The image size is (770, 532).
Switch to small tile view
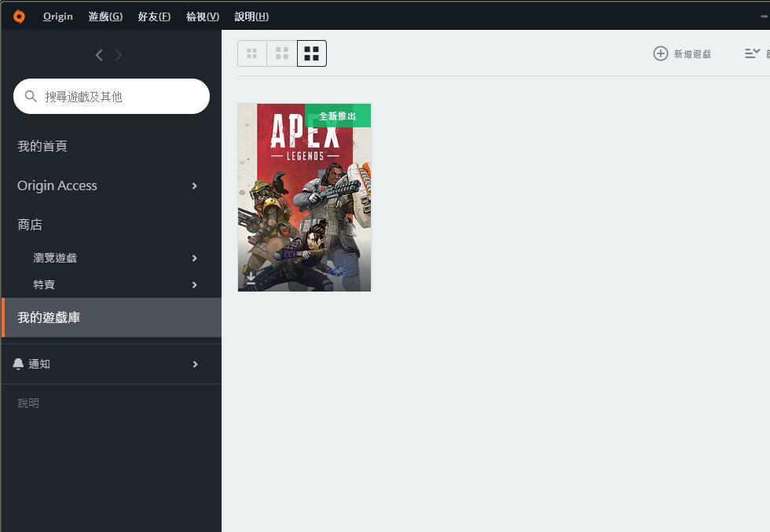(x=252, y=53)
